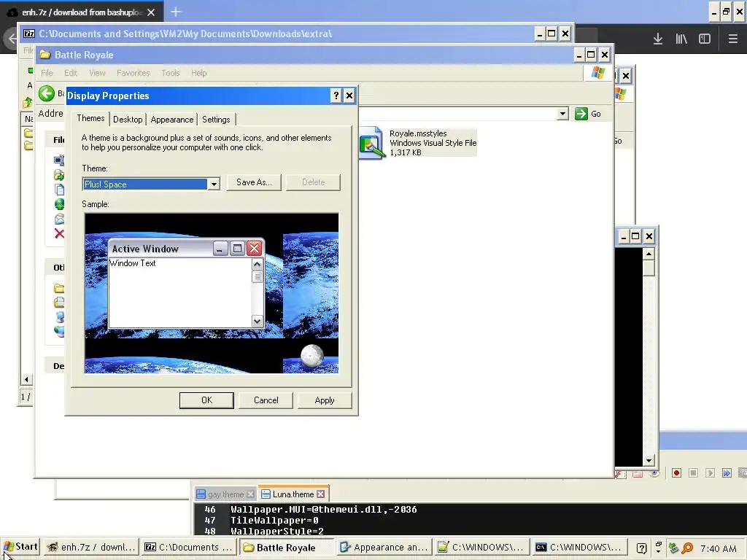Switch to Appearance an... taskbar button
Screen dimensions: 747x560
[384, 548]
